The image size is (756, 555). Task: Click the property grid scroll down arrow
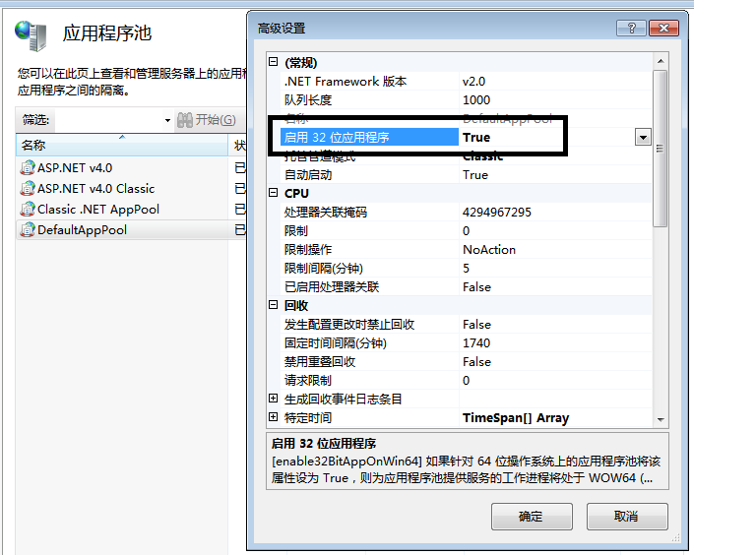click(x=661, y=419)
